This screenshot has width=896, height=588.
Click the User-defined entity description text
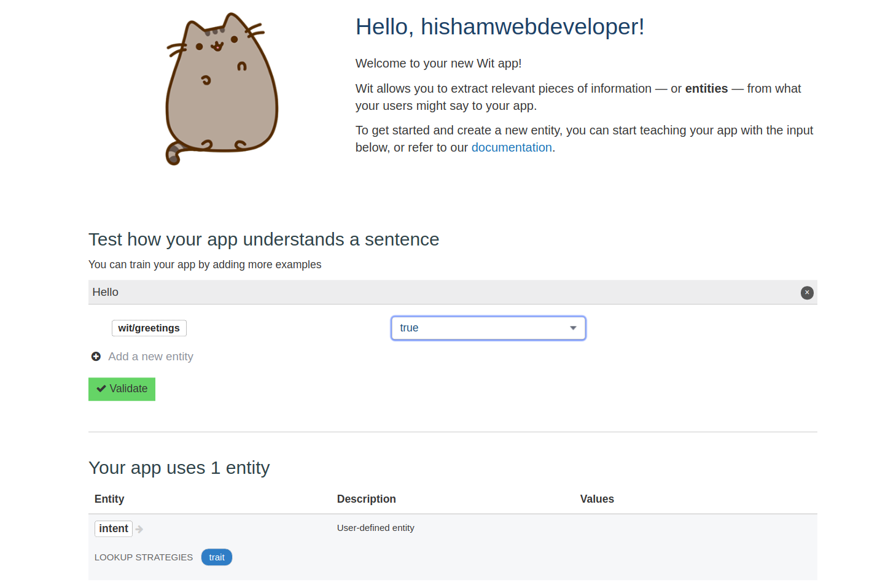coord(375,528)
